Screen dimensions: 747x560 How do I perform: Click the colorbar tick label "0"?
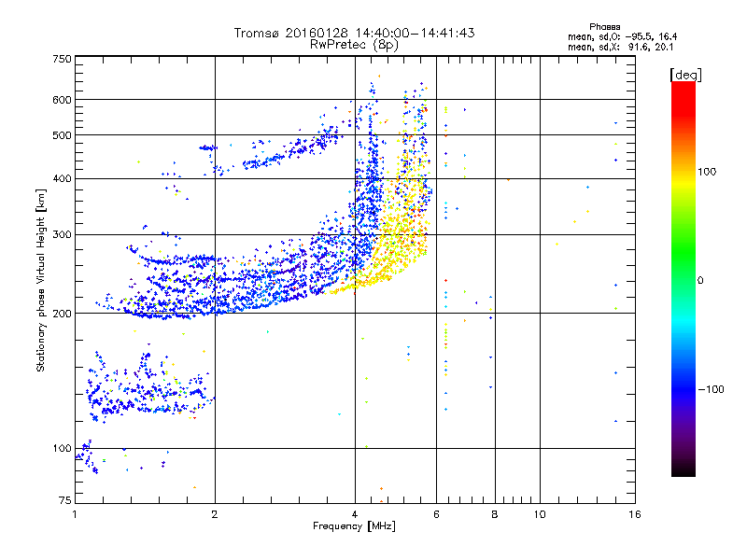tap(700, 280)
